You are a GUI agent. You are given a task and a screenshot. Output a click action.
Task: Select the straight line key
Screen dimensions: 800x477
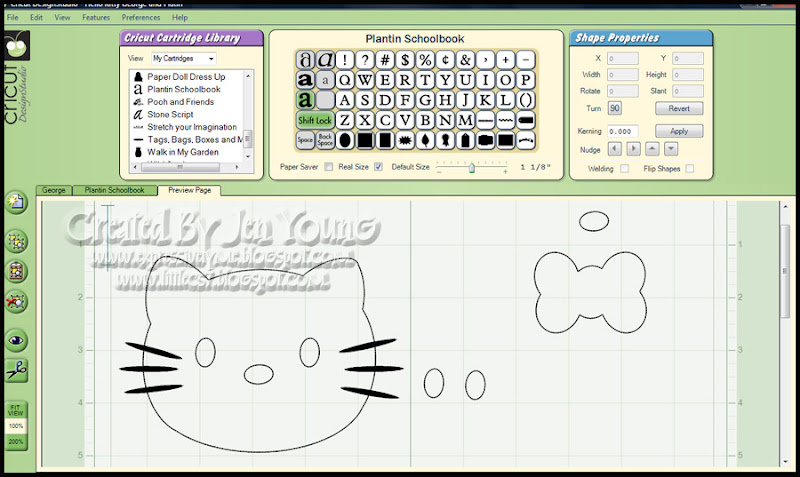click(485, 120)
